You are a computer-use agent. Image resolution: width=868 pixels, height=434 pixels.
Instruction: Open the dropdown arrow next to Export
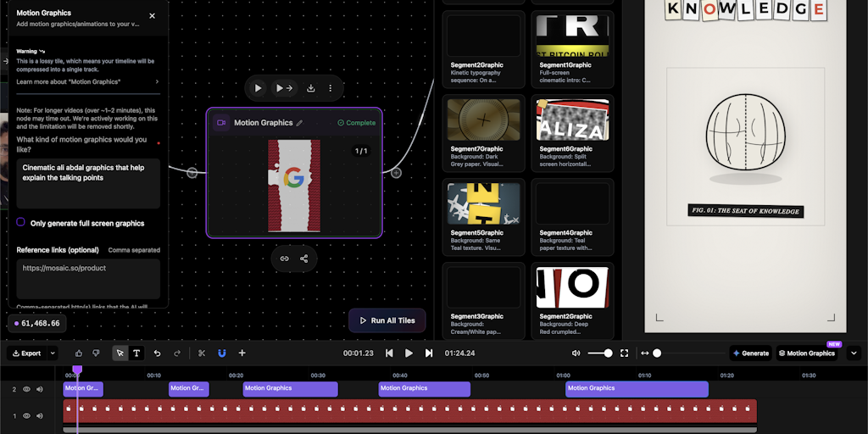click(x=53, y=353)
